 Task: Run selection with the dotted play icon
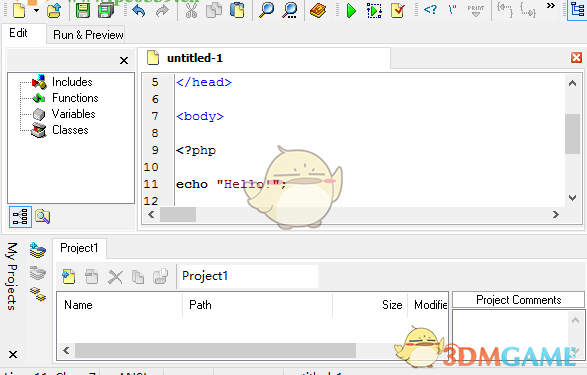374,10
